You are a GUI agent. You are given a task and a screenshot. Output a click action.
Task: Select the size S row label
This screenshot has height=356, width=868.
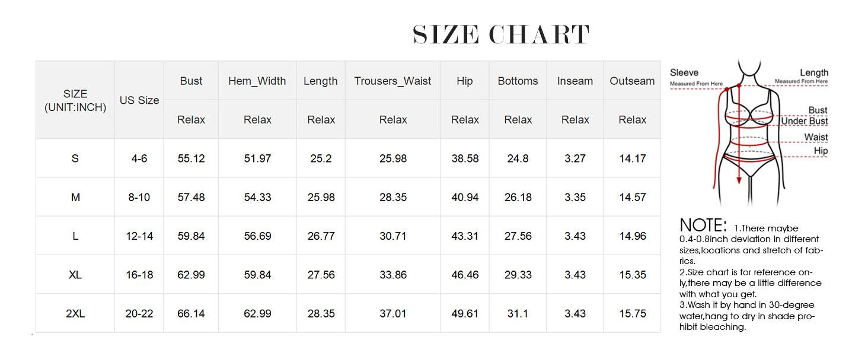(x=75, y=158)
